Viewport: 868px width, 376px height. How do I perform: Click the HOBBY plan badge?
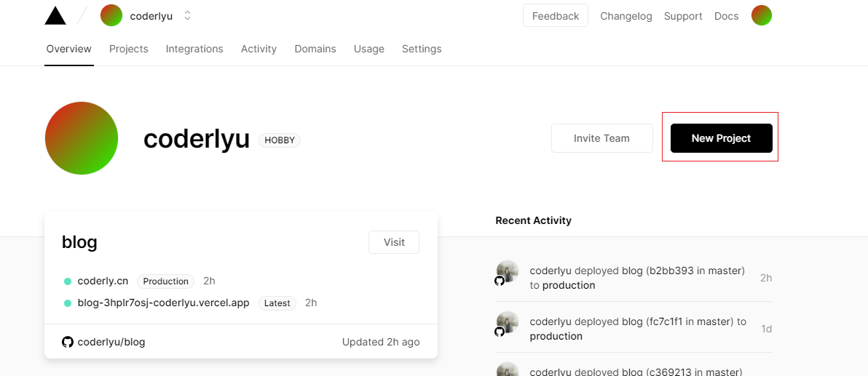(280, 140)
